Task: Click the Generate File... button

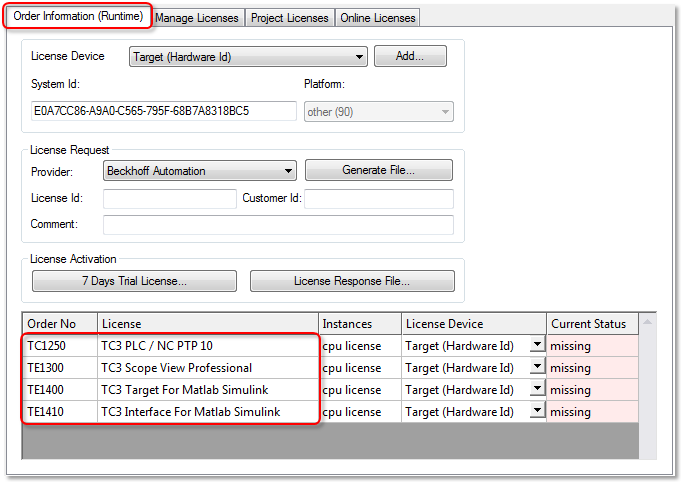Action: [x=379, y=170]
